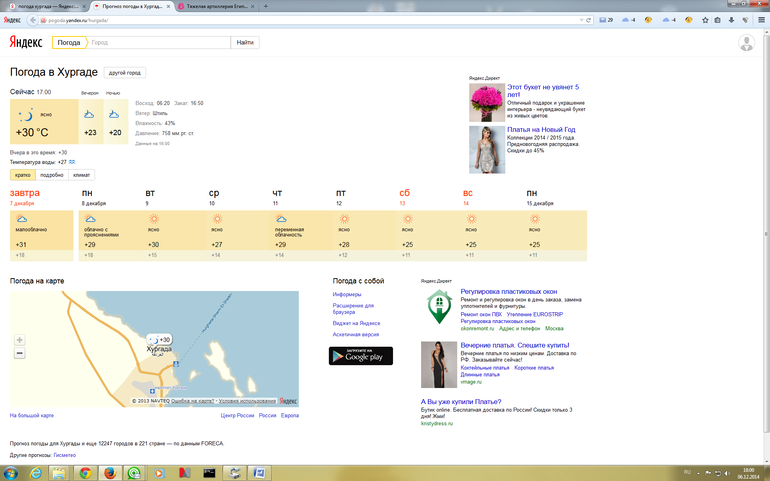Click the Yandex button in browser toolbar

pos(12,20)
